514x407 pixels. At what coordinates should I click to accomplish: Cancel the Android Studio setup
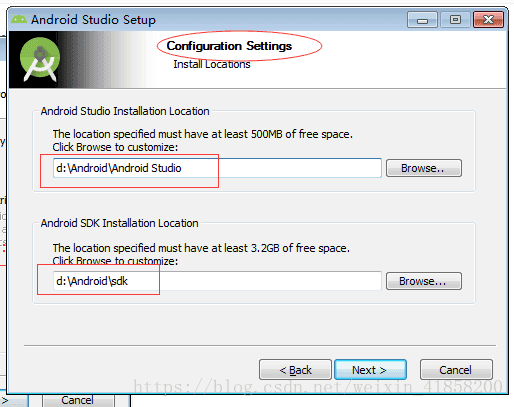456,370
